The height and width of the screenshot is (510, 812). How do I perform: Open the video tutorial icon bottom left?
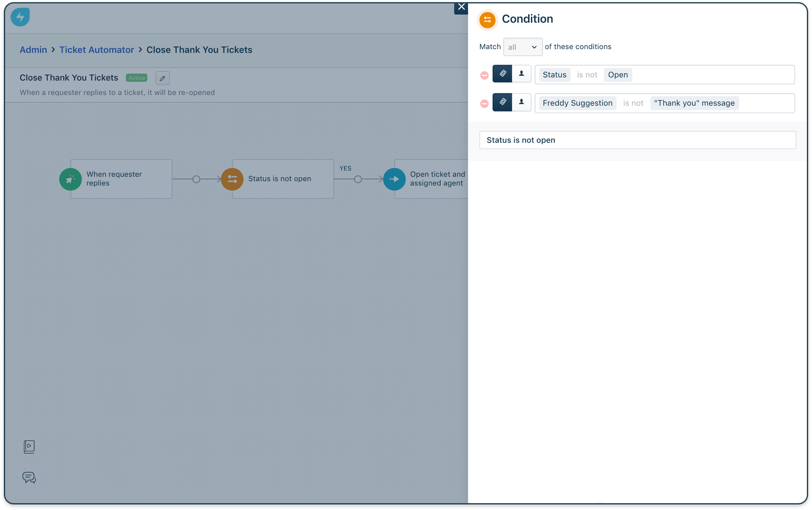(29, 447)
